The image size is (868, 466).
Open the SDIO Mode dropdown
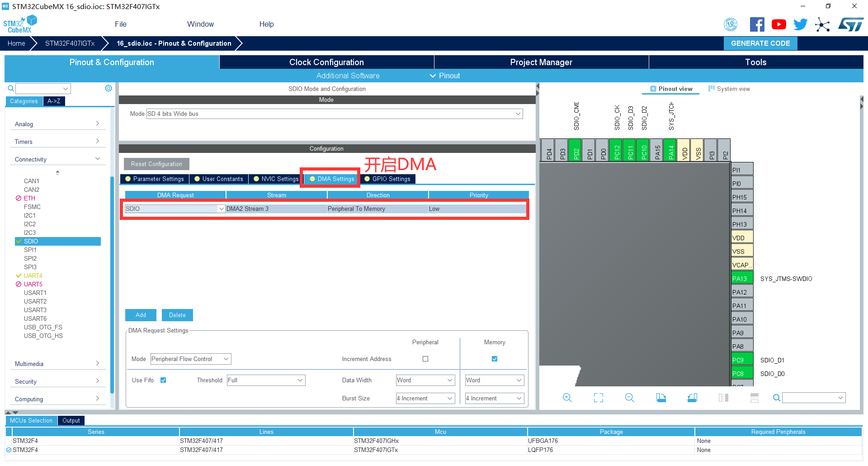coord(335,114)
